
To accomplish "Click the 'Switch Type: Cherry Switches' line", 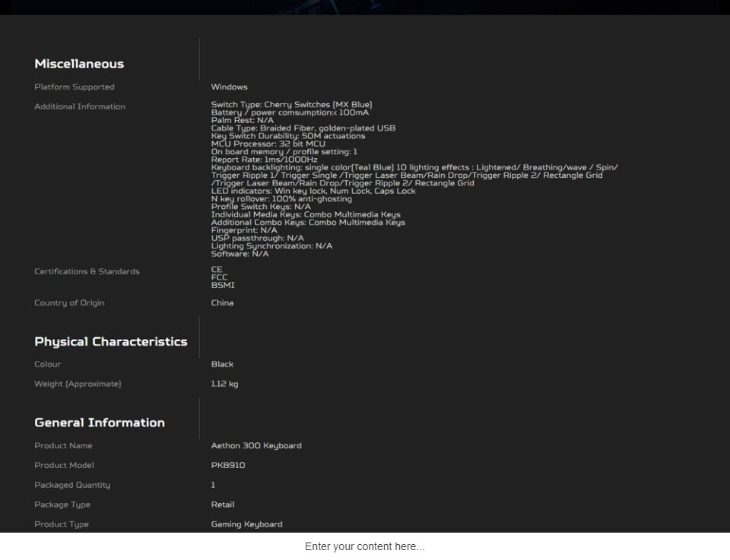I will point(291,105).
